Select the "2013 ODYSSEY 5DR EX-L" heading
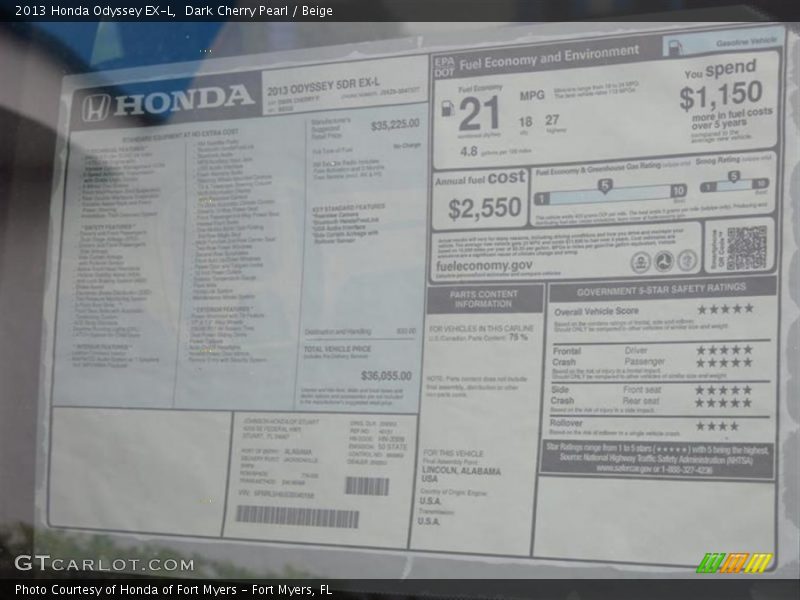Screen dimensions: 800x600 point(323,86)
